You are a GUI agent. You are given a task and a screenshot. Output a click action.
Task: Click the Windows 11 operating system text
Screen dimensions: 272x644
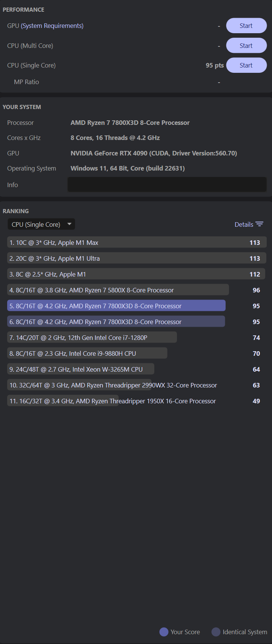click(128, 168)
